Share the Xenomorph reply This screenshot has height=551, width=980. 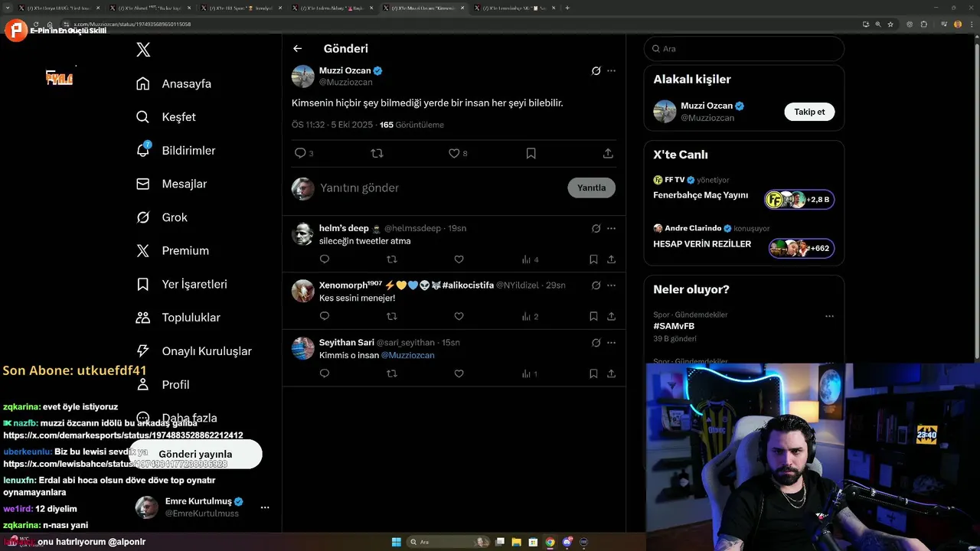611,316
